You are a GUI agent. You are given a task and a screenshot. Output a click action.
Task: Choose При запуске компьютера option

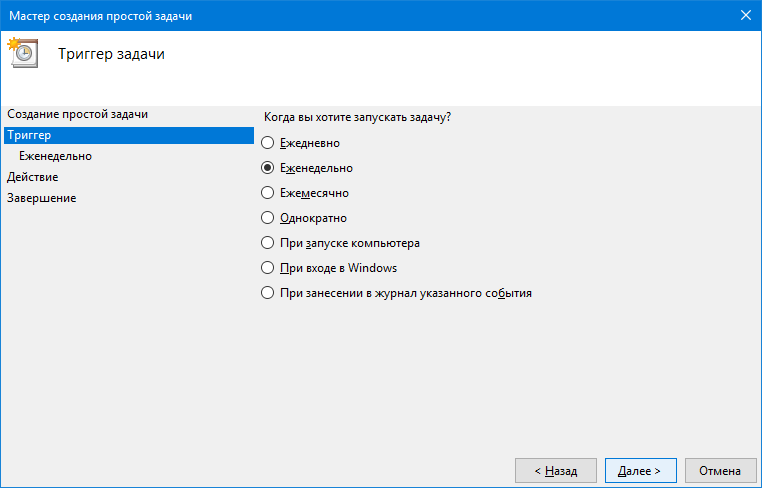(267, 242)
